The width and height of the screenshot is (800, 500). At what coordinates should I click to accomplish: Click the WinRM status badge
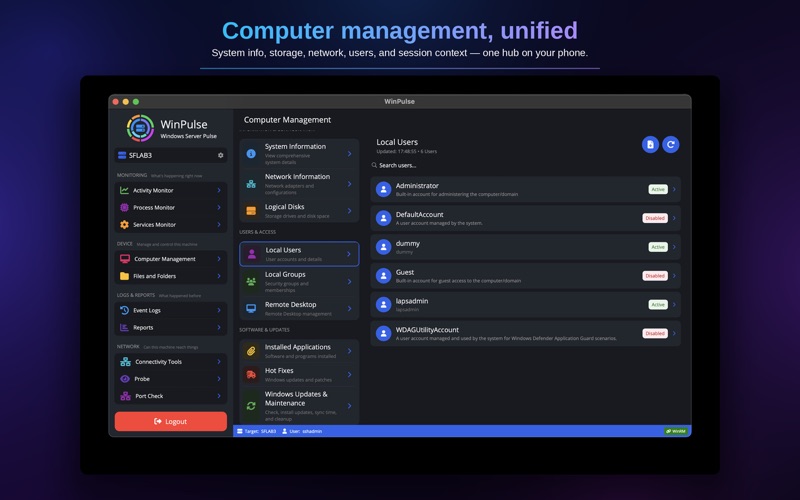tap(676, 431)
